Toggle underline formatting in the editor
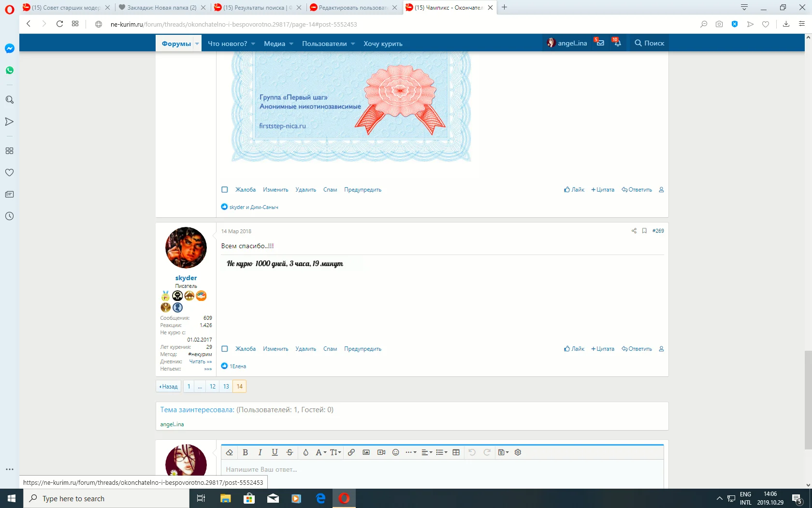812x508 pixels. 275,452
